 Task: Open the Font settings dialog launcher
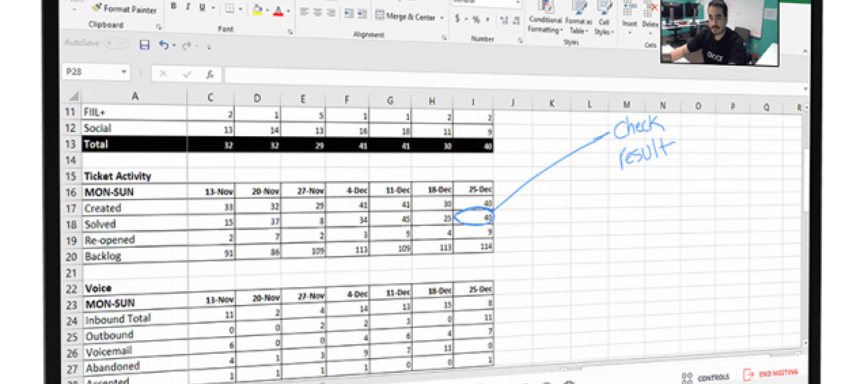click(290, 32)
